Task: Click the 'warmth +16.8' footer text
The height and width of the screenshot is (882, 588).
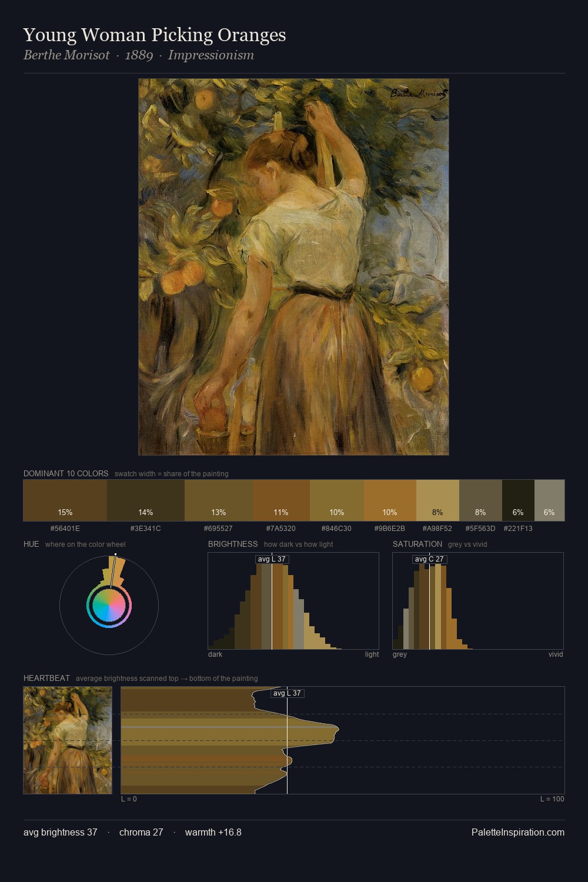Action: 213,833
